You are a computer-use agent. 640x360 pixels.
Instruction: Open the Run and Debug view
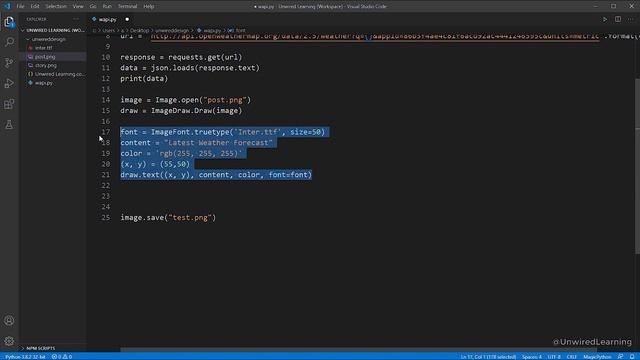tap(9, 83)
